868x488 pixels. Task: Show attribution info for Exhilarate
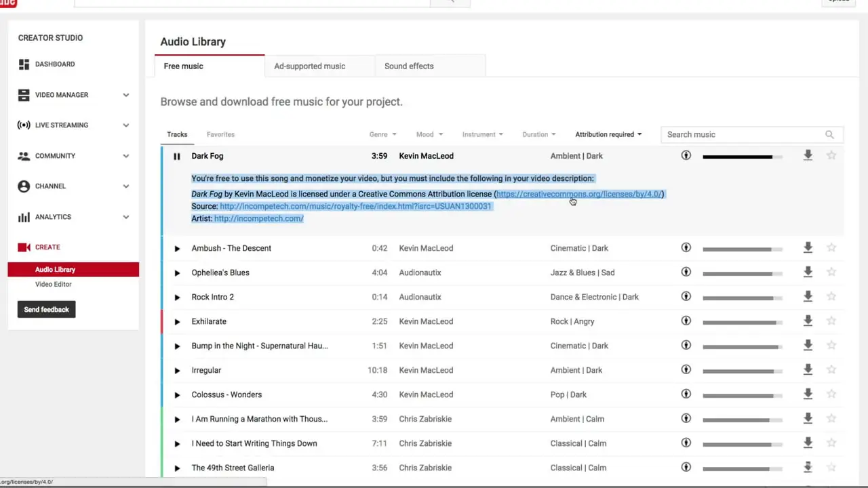(x=686, y=321)
